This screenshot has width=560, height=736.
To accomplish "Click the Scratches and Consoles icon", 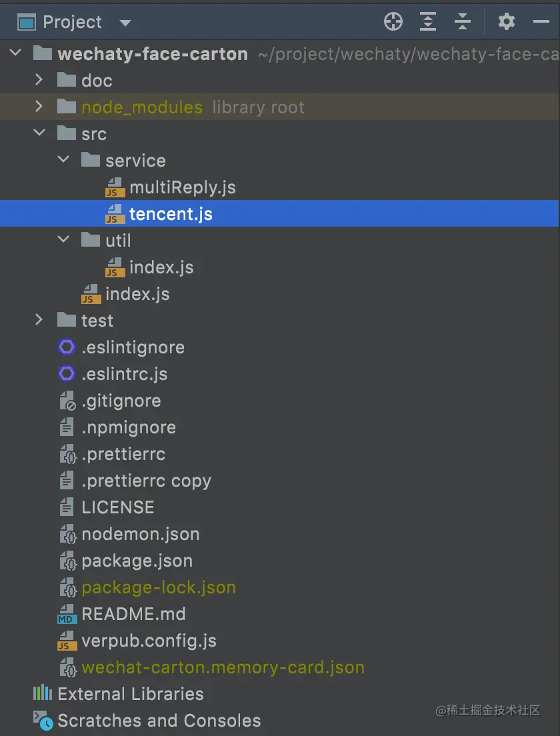I will coord(43,720).
